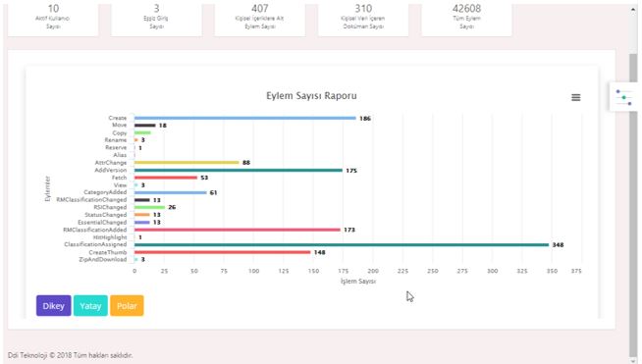Click the page vertical scrollbar thumb
This screenshot has width=642, height=364.
tap(633, 205)
